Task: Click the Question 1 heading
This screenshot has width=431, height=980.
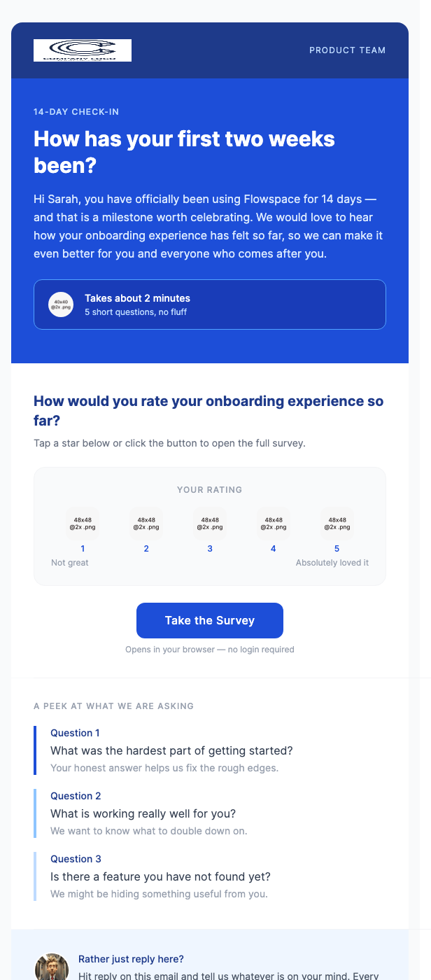Action: tap(75, 733)
